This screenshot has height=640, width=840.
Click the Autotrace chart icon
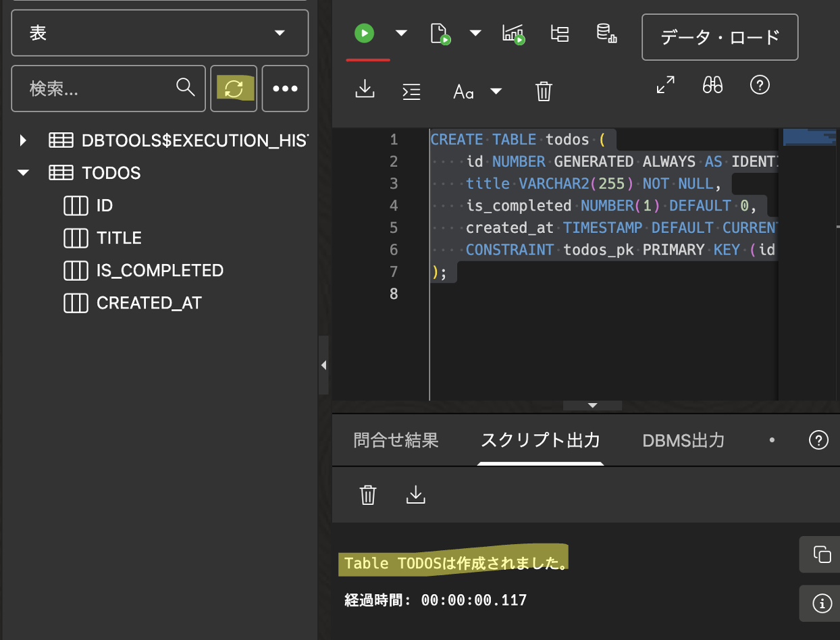514,34
